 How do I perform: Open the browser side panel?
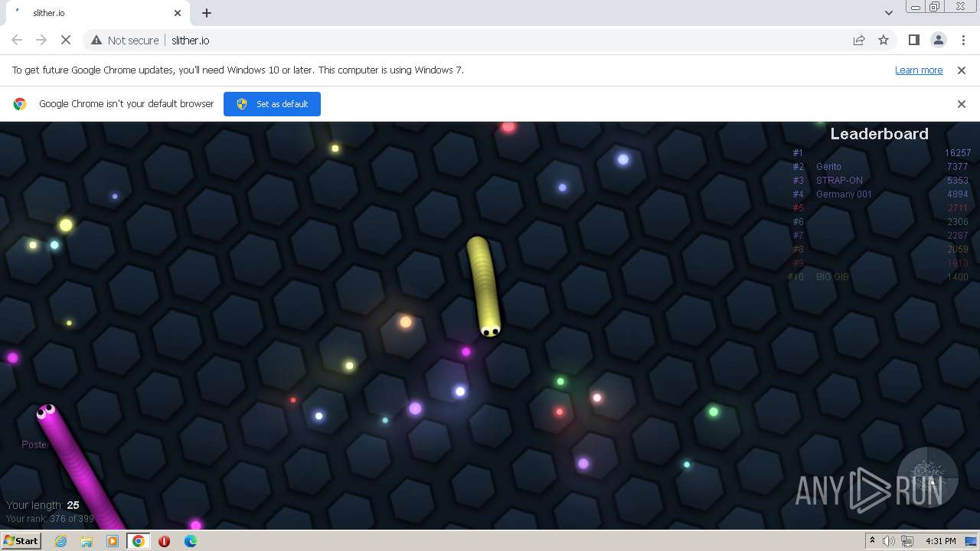913,40
